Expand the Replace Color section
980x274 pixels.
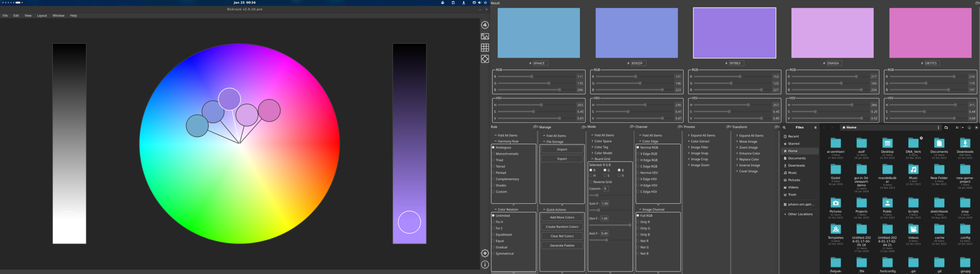(749, 159)
